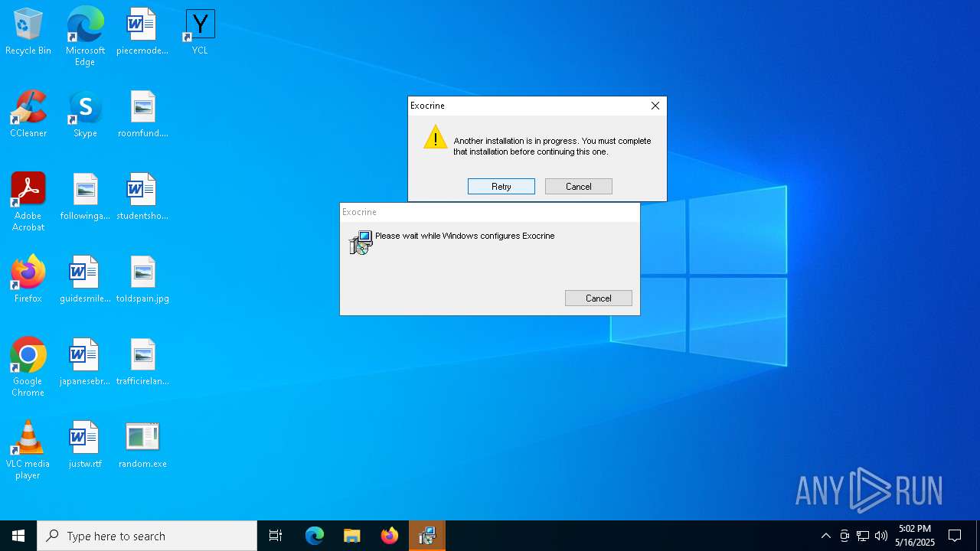Select the roomfund image file icon

tap(142, 115)
